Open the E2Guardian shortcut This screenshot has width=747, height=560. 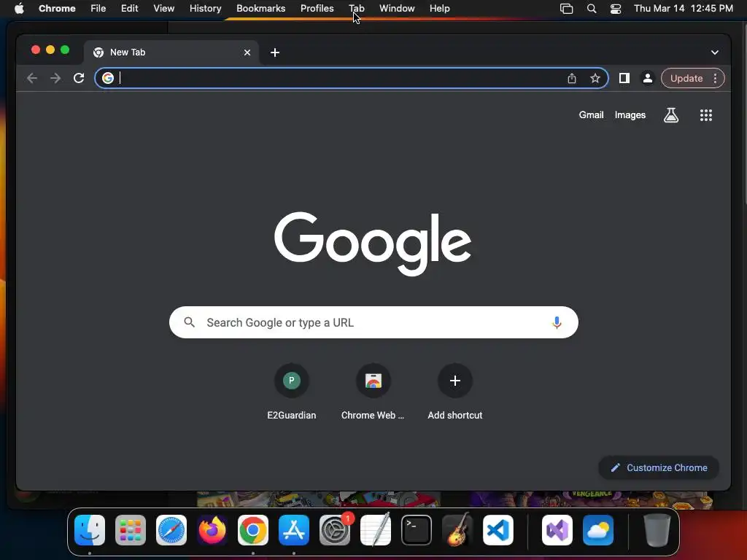pyautogui.click(x=292, y=393)
